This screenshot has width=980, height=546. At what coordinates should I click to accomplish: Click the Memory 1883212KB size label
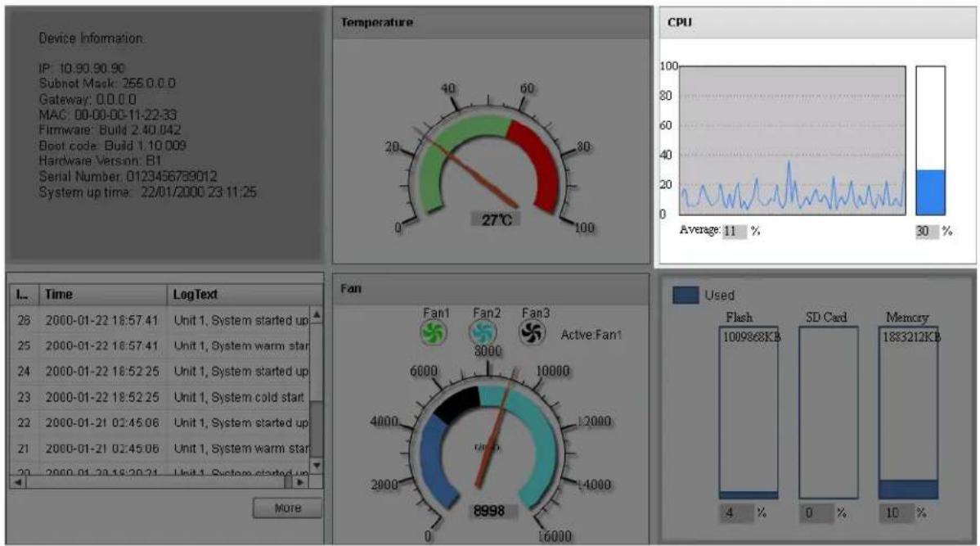pos(912,338)
